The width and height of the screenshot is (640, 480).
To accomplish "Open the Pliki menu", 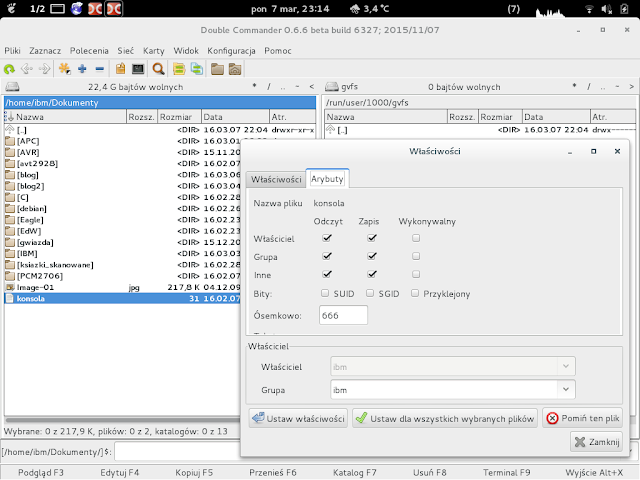I will 12,51.
